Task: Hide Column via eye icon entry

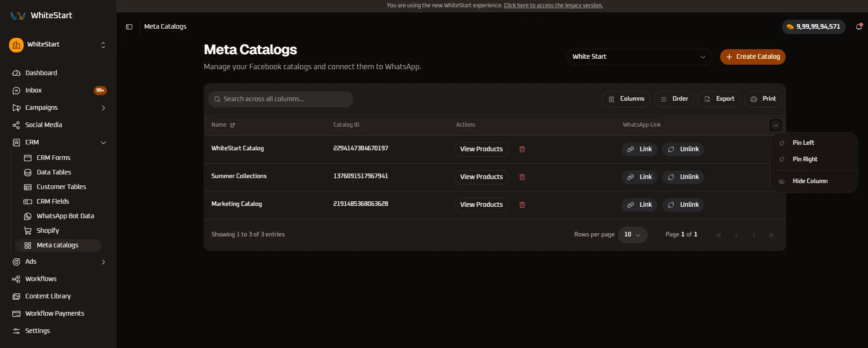Action: click(x=814, y=181)
